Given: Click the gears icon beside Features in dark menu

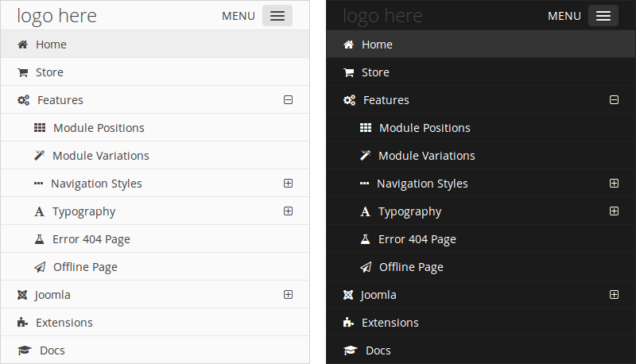Looking at the screenshot, I should pos(350,100).
